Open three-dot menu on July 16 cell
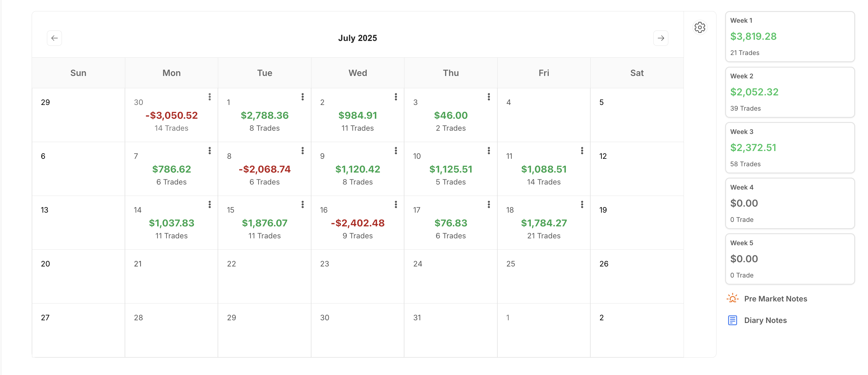This screenshot has height=375, width=868. [395, 204]
